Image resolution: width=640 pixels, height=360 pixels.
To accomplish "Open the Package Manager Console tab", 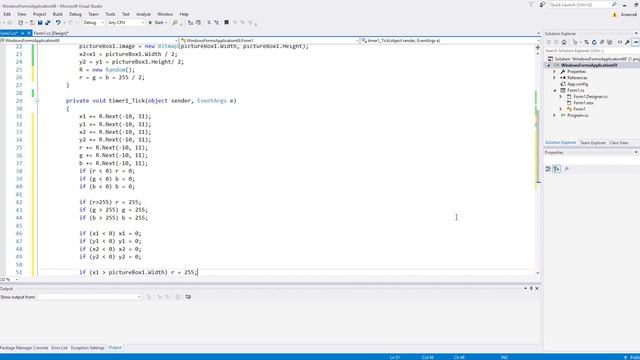I will (x=24, y=348).
